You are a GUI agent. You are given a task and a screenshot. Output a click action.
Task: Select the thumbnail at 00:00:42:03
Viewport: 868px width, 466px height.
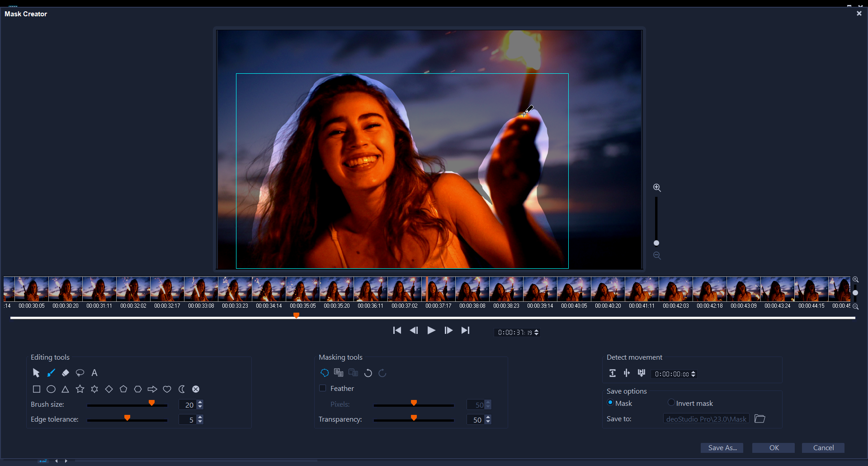click(x=676, y=289)
